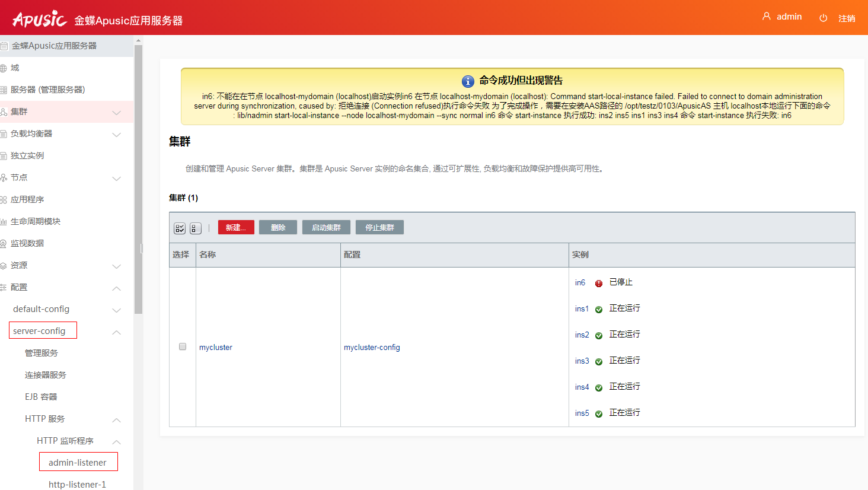Click the select-all icon in table toolbar
868x490 pixels.
pyautogui.click(x=180, y=228)
